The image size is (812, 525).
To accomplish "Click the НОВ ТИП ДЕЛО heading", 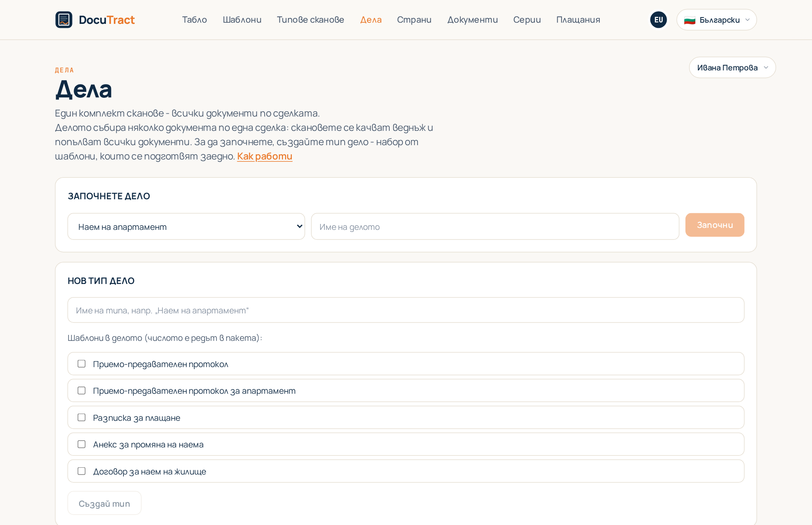I will (x=101, y=281).
